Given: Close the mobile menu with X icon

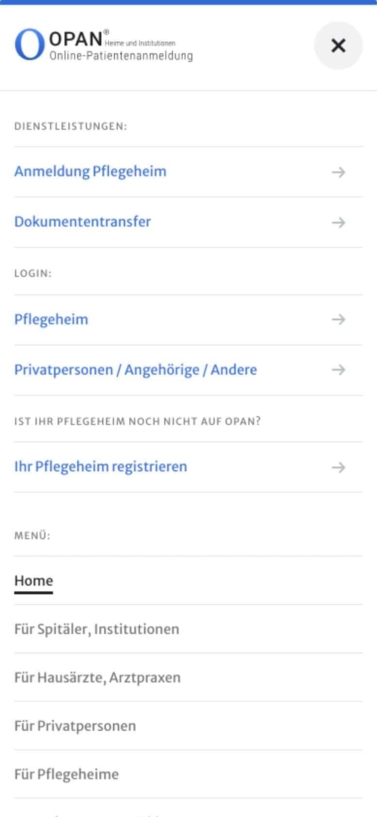Looking at the screenshot, I should [x=338, y=46].
